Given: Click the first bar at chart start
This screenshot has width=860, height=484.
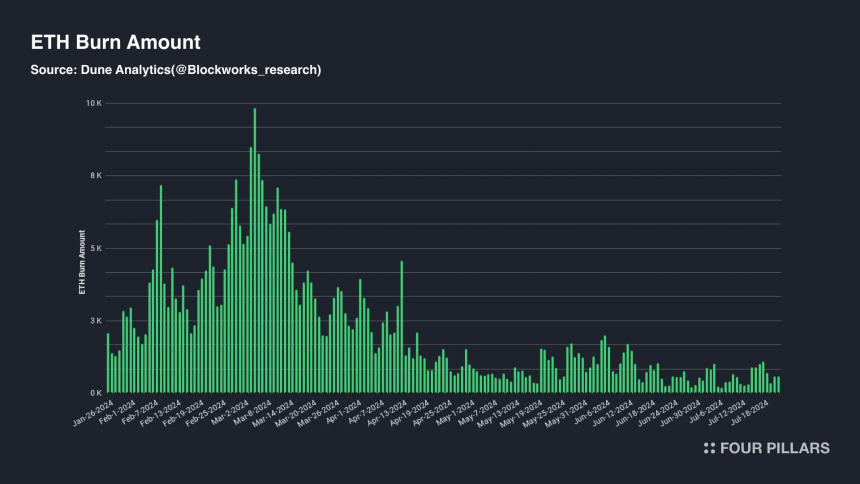Looking at the screenshot, I should click(108, 363).
